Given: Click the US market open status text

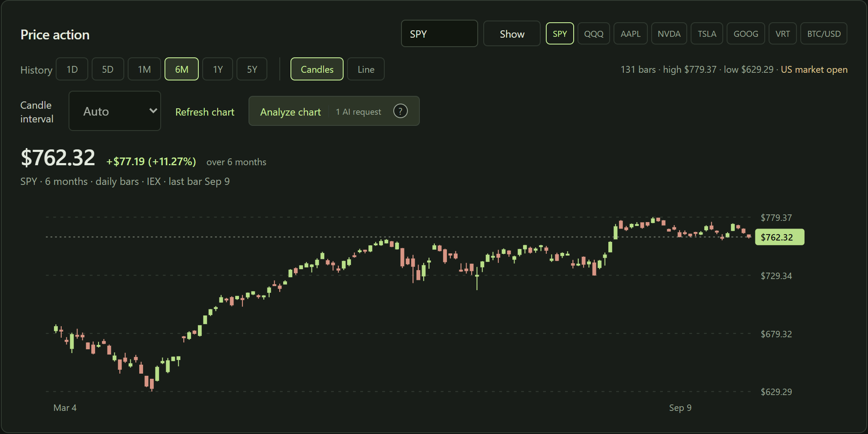Looking at the screenshot, I should tap(814, 69).
